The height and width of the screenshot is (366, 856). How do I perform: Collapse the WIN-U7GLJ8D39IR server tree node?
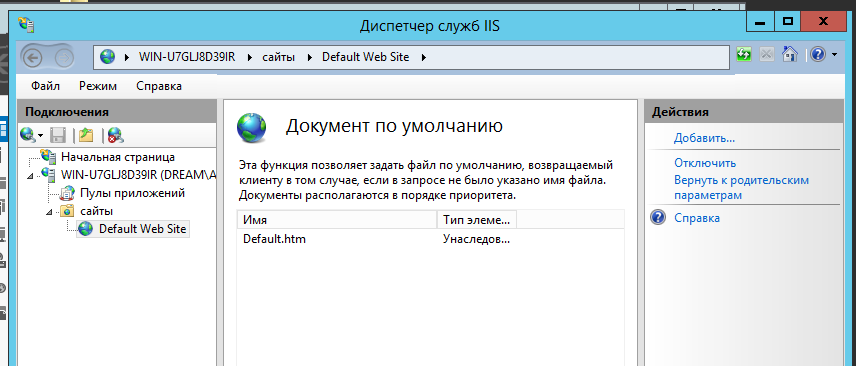coord(30,176)
